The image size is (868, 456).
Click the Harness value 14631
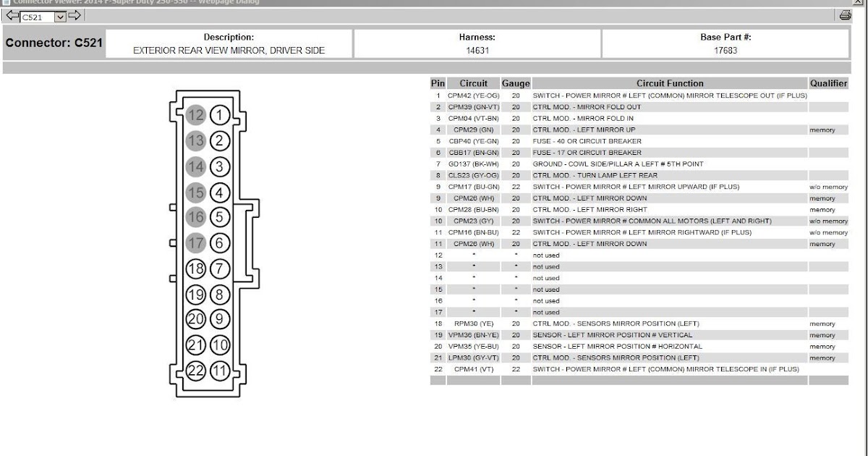[x=477, y=51]
